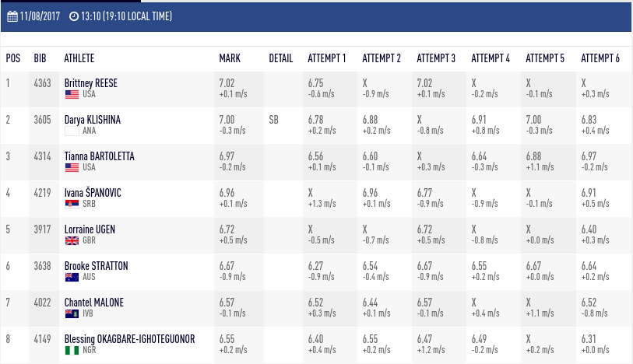The width and height of the screenshot is (633, 364).
Task: Click Brittney Reese's USA flag icon
Action: point(72,95)
